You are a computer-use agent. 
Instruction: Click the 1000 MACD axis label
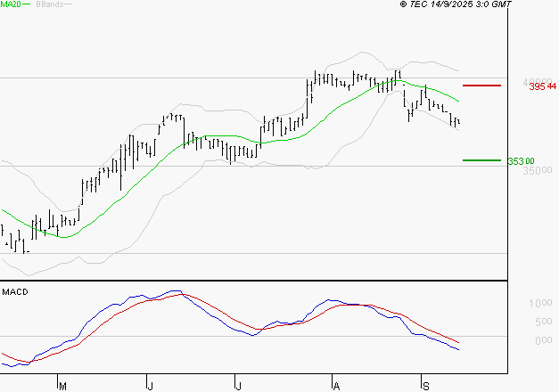[x=540, y=303]
